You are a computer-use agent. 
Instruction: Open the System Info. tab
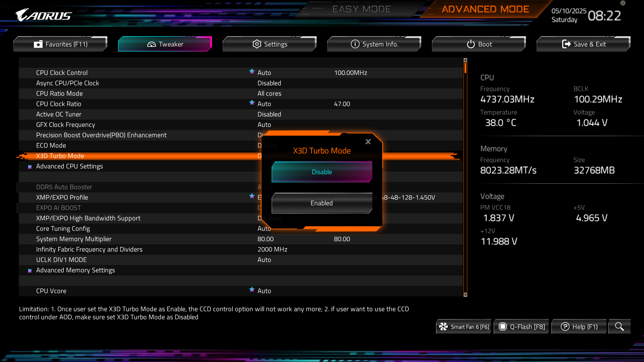coord(374,44)
